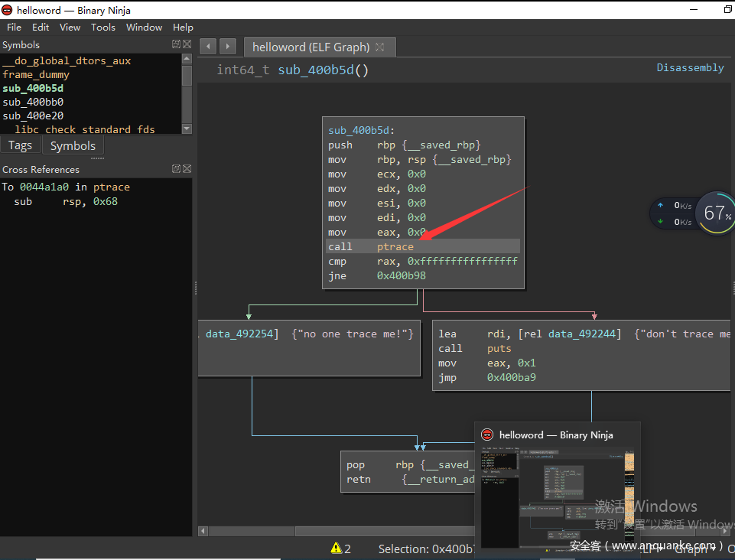Open the Disassembly view options dropdown
Screen dimensions: 735x560
pyautogui.click(x=690, y=68)
